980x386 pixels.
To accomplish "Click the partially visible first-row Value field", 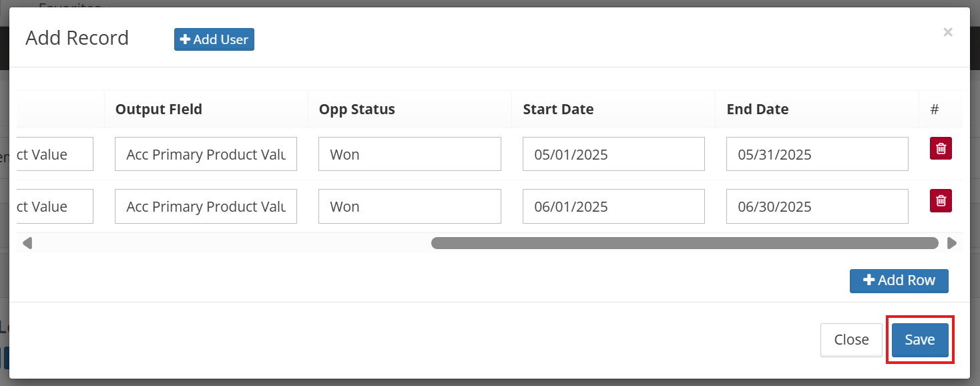I will click(x=53, y=154).
